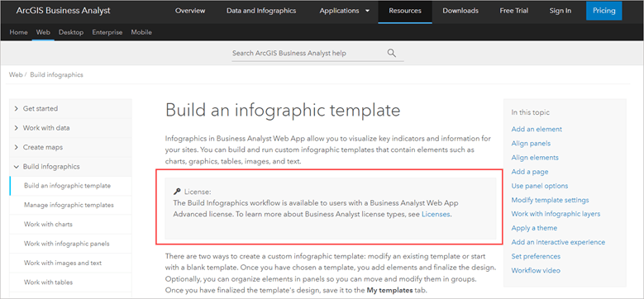
Task: Open Data and Infographics tab
Action: click(261, 11)
